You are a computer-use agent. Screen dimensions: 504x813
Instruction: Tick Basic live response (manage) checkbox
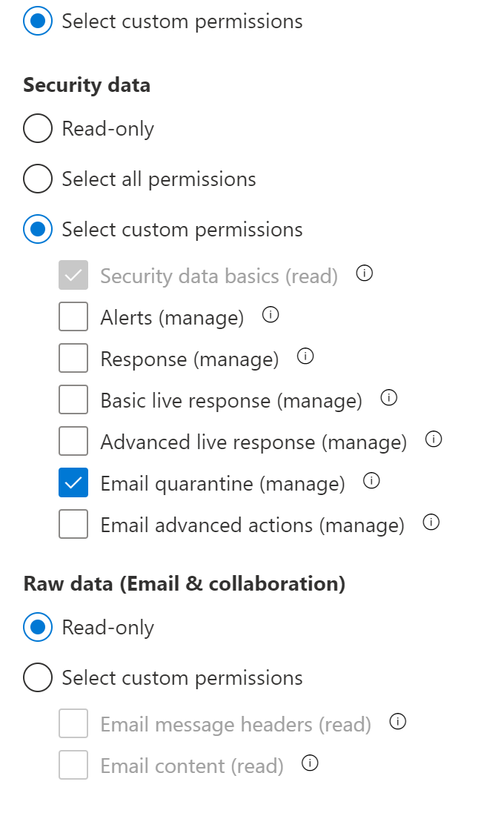tap(73, 400)
